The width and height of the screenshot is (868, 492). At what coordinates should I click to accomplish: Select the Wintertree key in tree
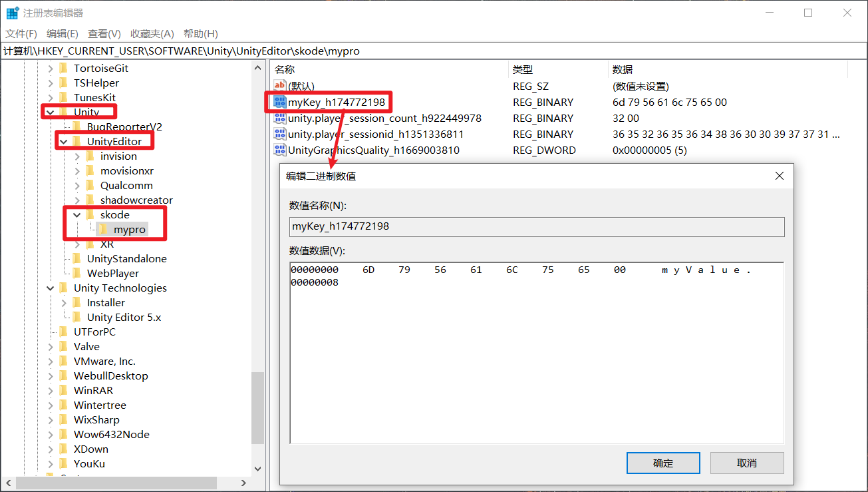click(x=100, y=405)
